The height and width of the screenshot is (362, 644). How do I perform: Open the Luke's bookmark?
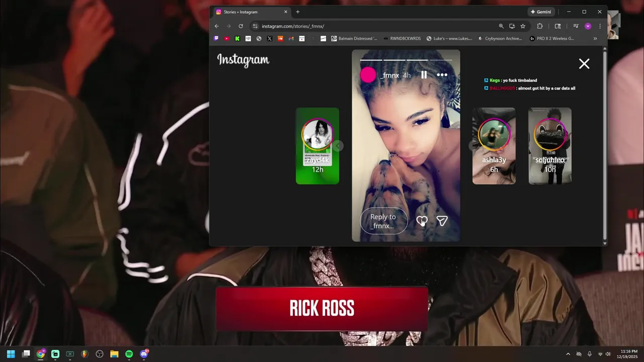(x=449, y=38)
